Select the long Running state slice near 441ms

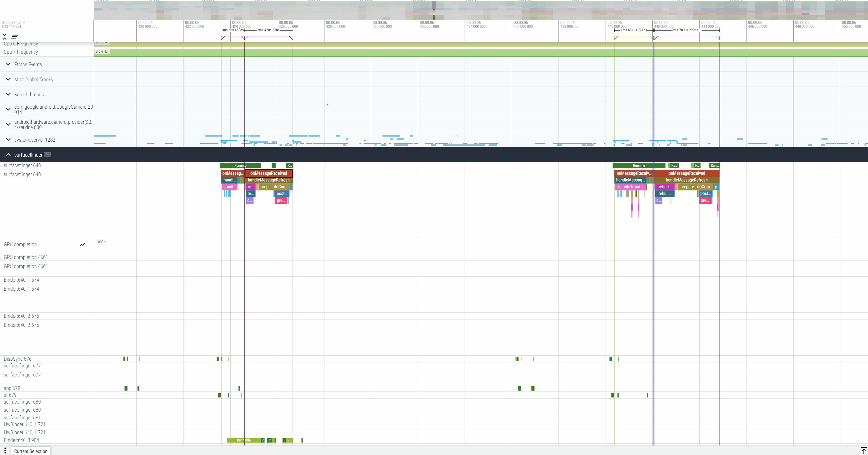coord(639,166)
